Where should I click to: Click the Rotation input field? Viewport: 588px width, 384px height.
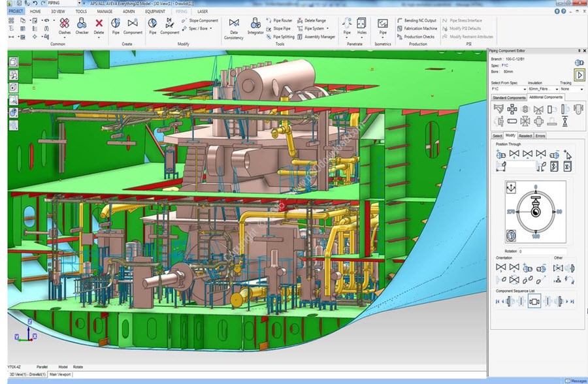542,251
